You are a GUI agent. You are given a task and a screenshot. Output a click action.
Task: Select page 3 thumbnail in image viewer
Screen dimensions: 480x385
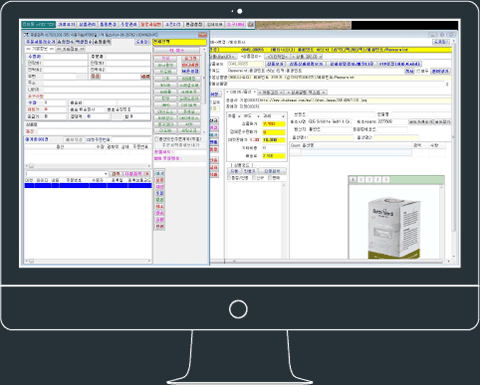pos(369,180)
